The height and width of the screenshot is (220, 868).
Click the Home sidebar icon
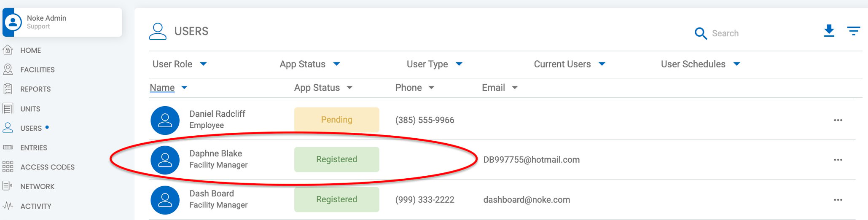click(x=8, y=50)
